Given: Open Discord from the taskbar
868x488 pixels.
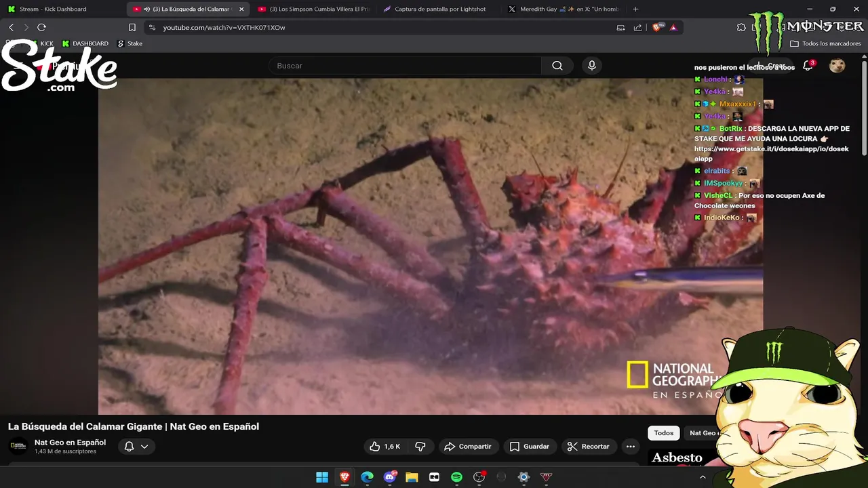Looking at the screenshot, I should [x=390, y=477].
